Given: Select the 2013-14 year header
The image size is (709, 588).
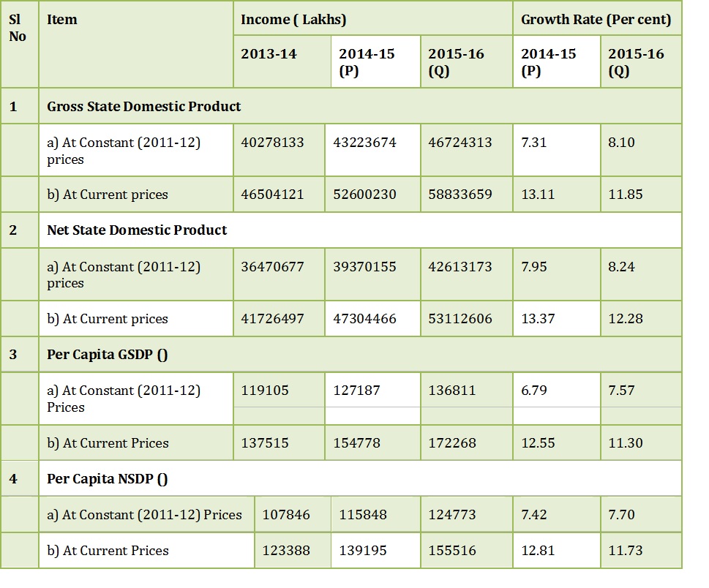Looking at the screenshot, I should pos(269,54).
